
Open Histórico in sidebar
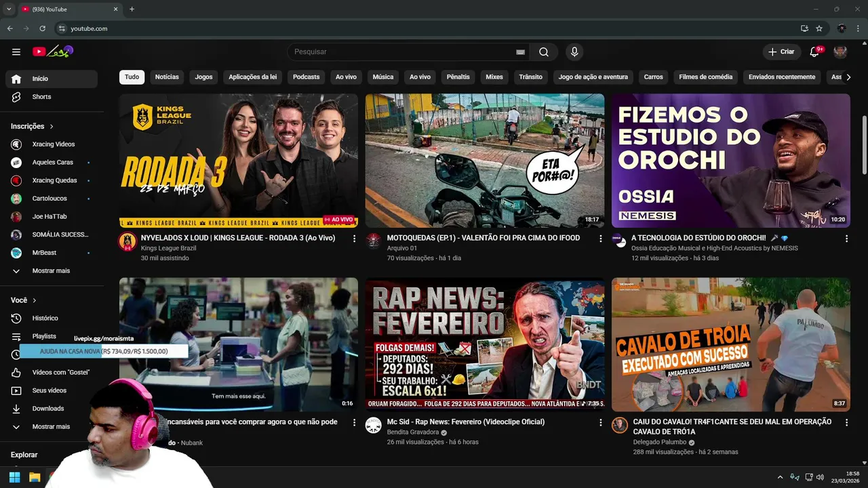coord(52,318)
